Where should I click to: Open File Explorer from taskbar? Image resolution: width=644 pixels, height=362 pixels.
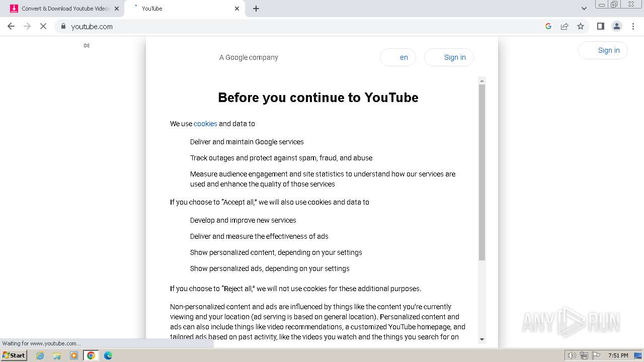pyautogui.click(x=57, y=355)
